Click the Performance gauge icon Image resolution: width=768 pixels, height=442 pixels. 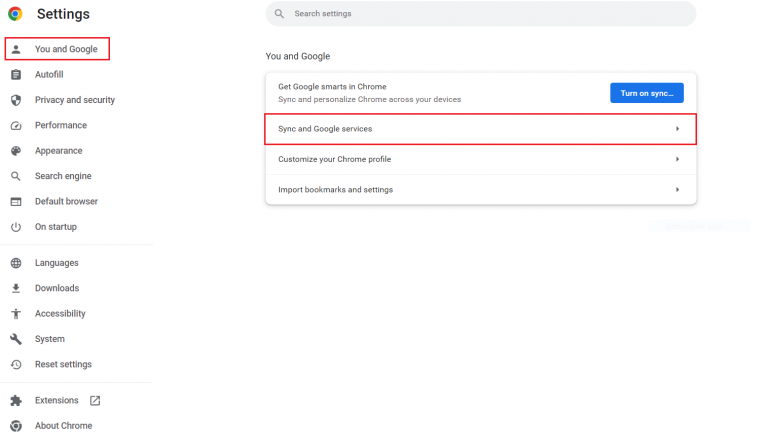16,125
